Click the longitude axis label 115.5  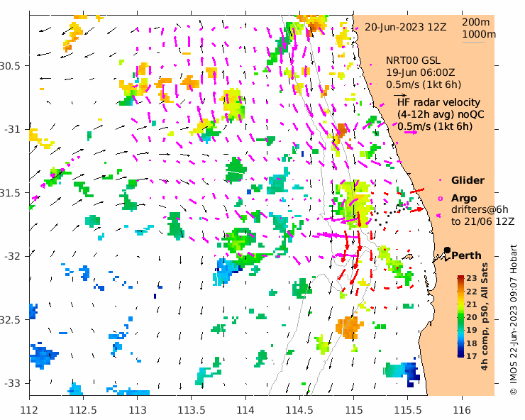pos(408,410)
